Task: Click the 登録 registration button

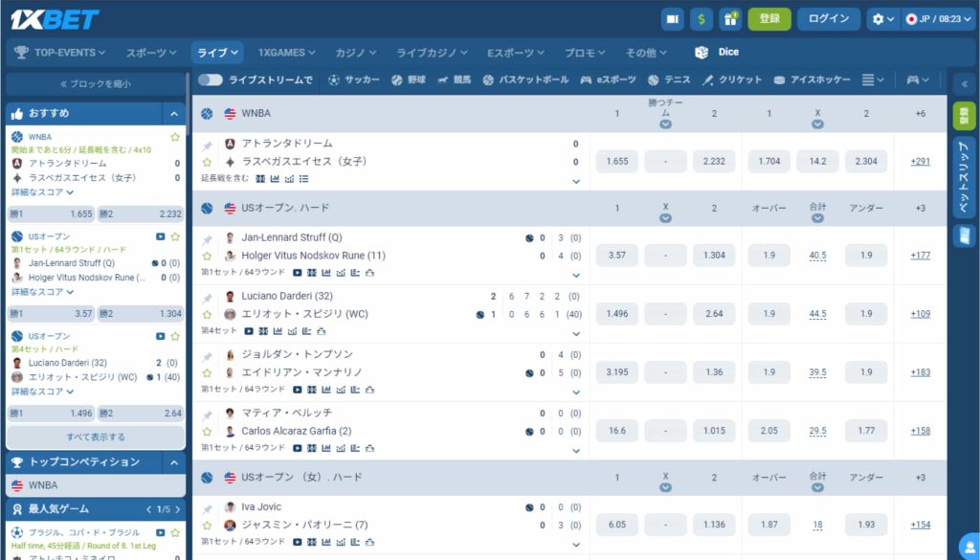Action: [x=769, y=19]
